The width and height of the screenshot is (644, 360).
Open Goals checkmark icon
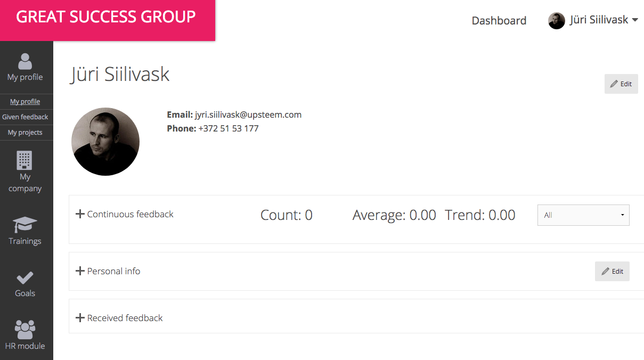25,278
